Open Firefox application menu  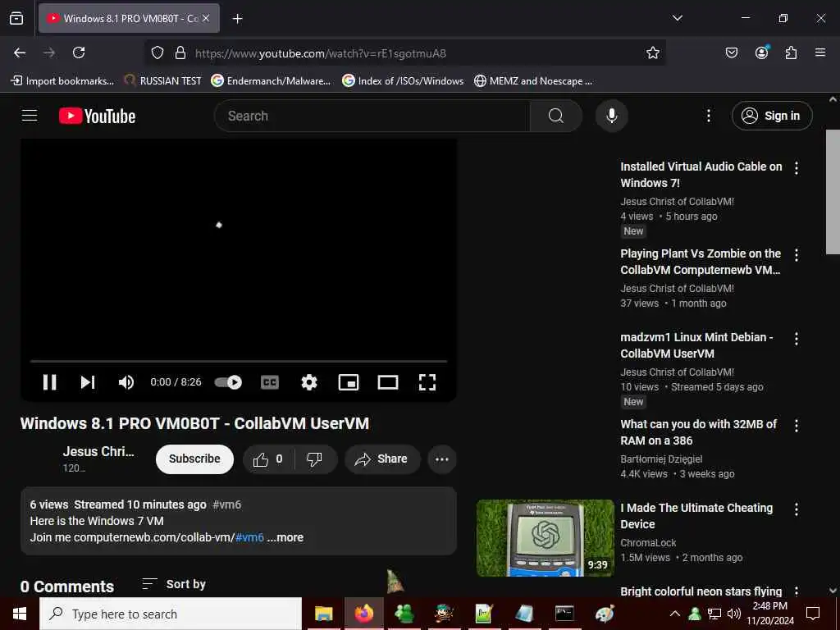[x=820, y=52]
